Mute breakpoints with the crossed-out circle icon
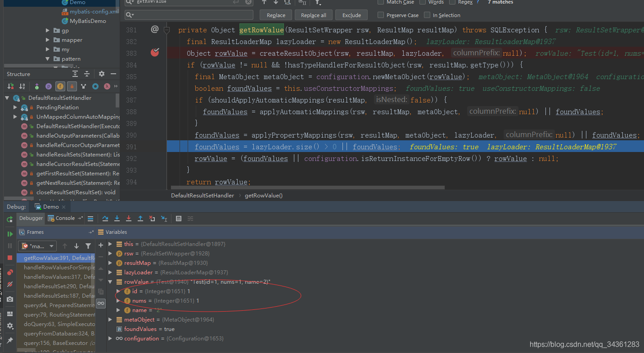 pyautogui.click(x=10, y=285)
